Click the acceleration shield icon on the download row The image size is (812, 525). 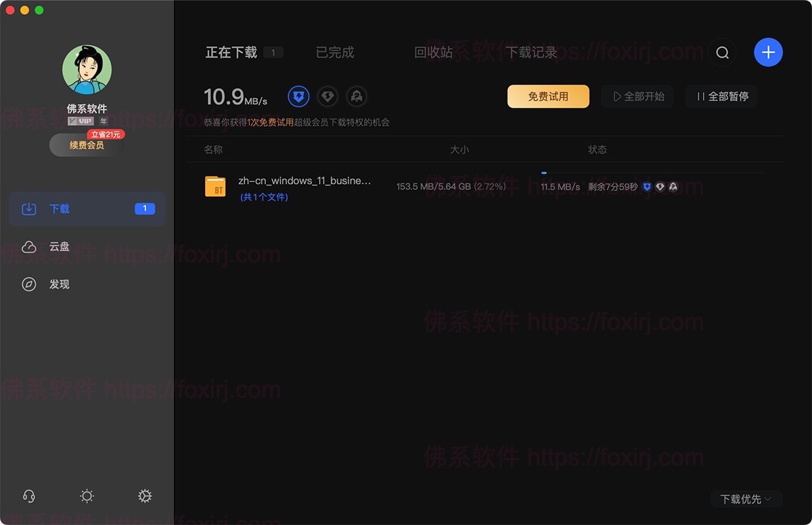coord(647,187)
